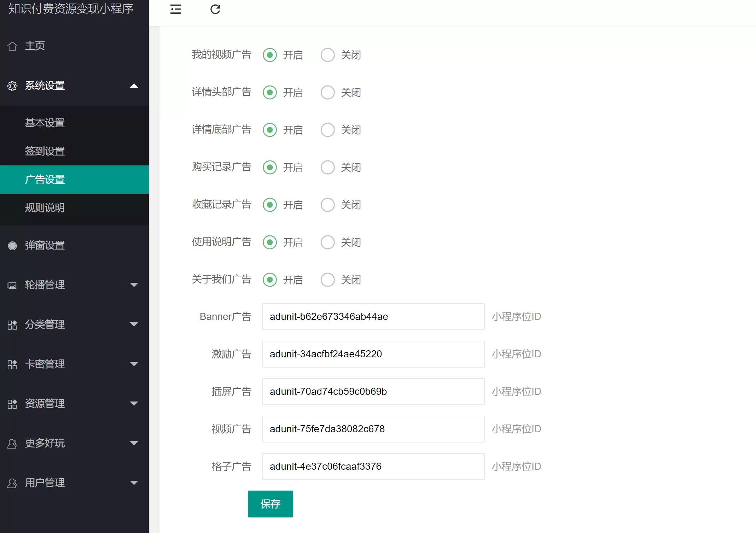Expand the 资源管理 dropdown arrow

134,404
